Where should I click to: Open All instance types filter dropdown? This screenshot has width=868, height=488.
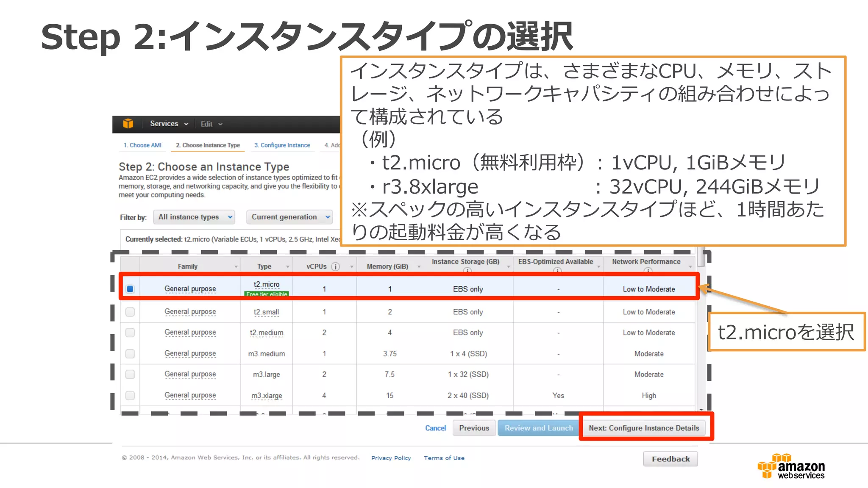pyautogui.click(x=194, y=217)
